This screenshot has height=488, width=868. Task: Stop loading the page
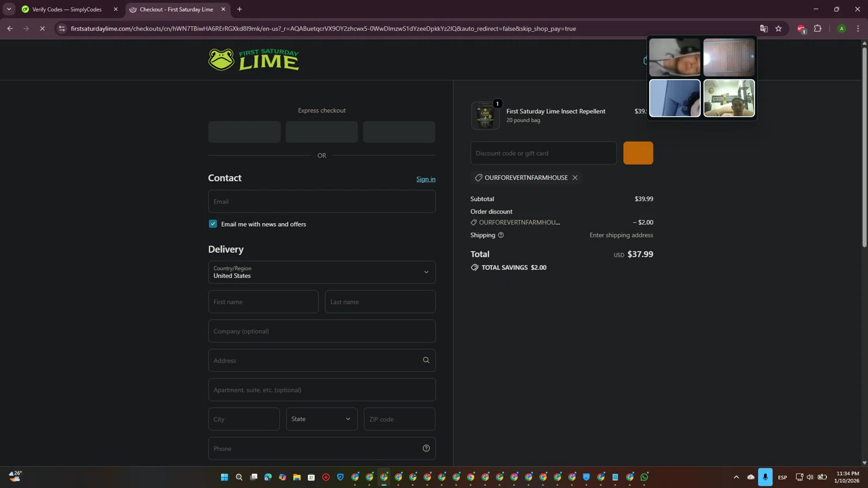[x=42, y=28]
